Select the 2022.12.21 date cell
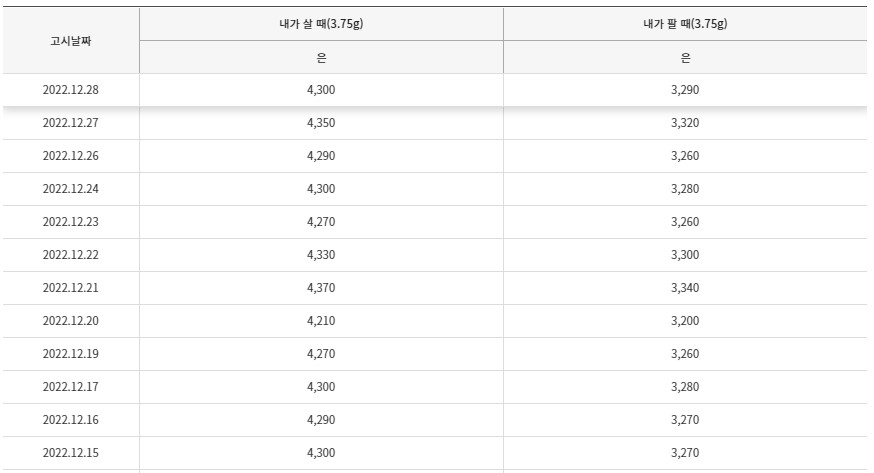The height and width of the screenshot is (473, 874). [71, 287]
